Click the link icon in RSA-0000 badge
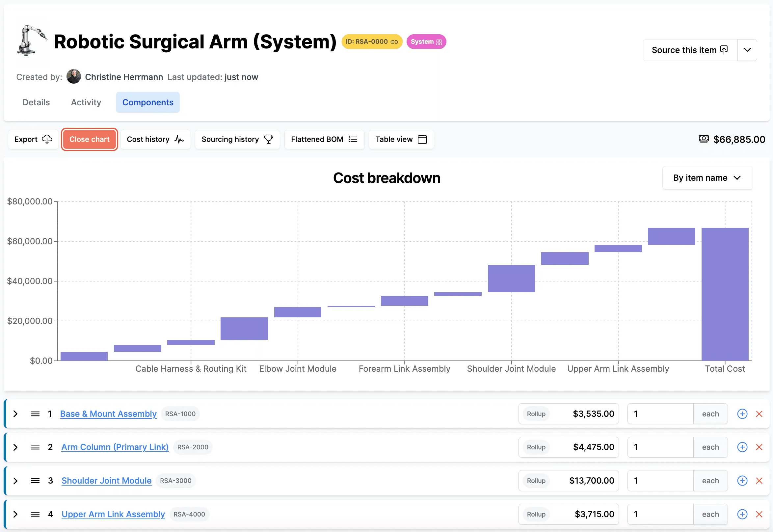Viewport: 773px width, 532px height. pyautogui.click(x=394, y=42)
